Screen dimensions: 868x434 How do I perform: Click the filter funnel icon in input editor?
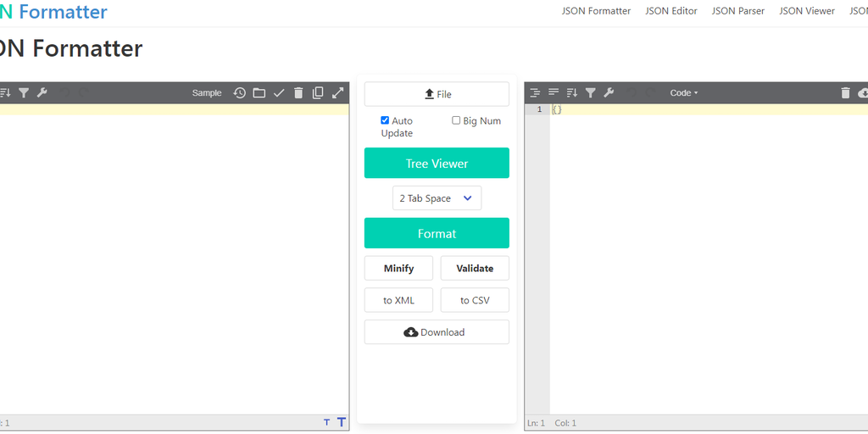click(x=24, y=93)
